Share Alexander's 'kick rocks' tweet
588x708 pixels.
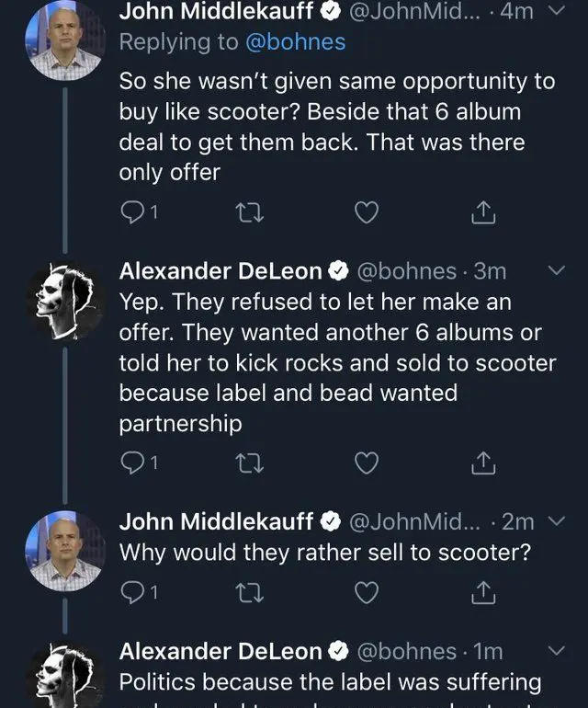tap(482, 463)
